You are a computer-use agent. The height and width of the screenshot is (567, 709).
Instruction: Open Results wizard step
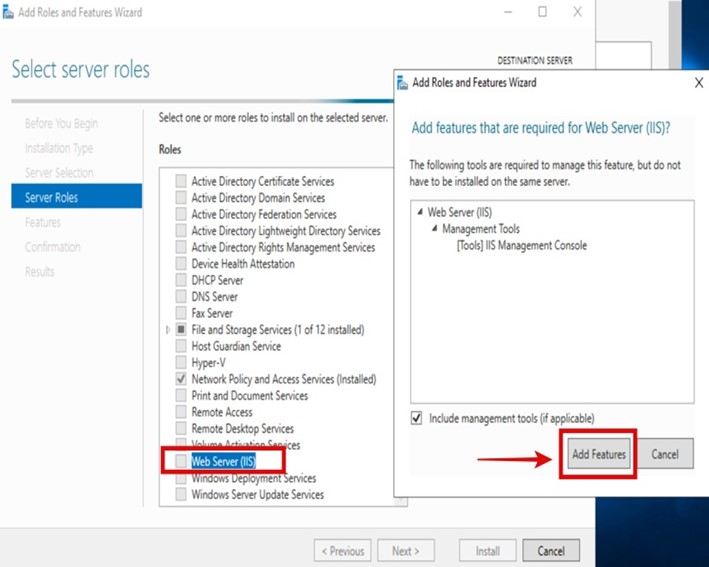point(39,271)
